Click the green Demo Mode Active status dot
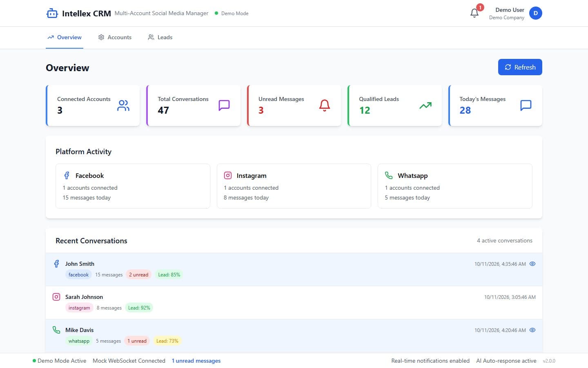 pyautogui.click(x=34, y=361)
